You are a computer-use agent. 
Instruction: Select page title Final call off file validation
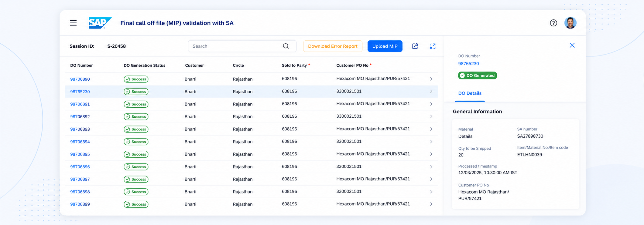(x=177, y=23)
